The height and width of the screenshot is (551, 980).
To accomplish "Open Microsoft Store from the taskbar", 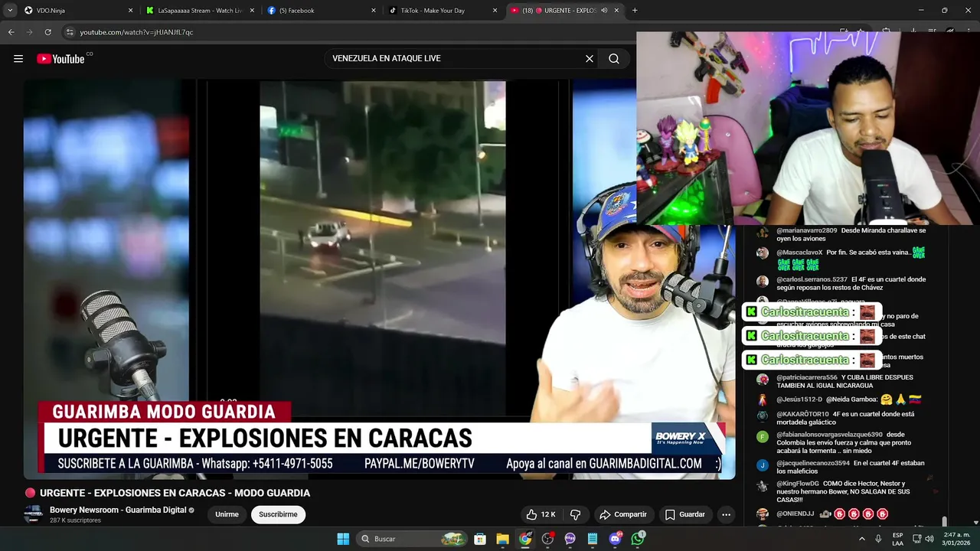I will [x=480, y=539].
